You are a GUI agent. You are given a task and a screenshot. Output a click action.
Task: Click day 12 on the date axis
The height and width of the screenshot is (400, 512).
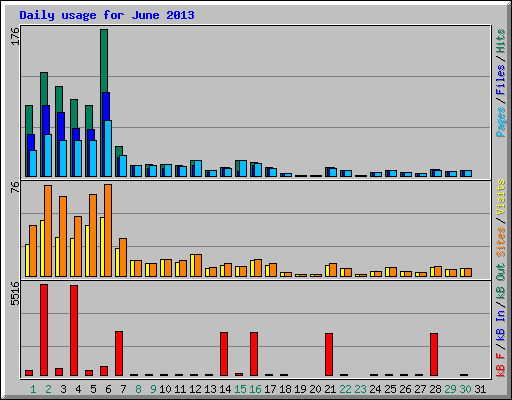pos(195,389)
